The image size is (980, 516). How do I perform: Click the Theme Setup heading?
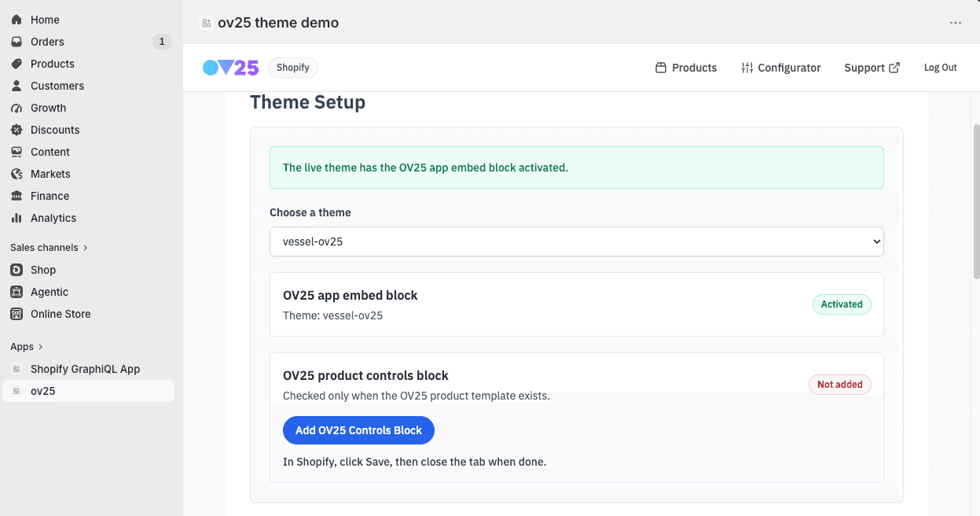pyautogui.click(x=307, y=102)
